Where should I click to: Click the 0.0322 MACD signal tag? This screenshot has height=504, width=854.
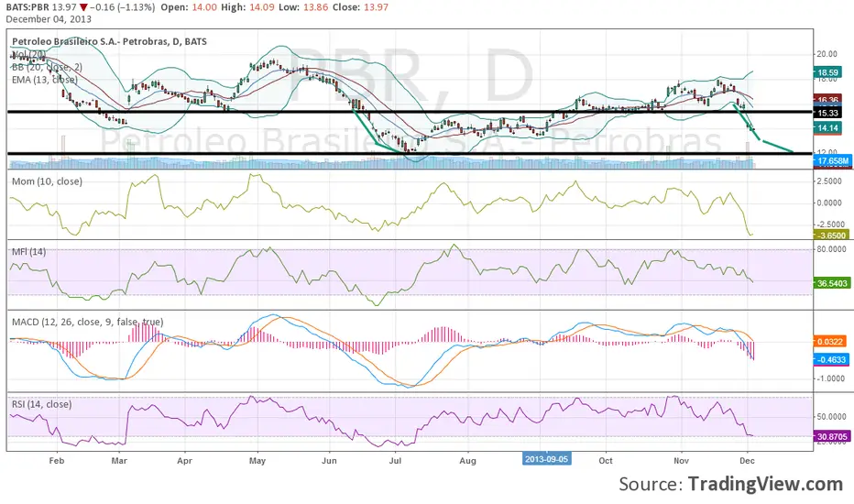pos(830,342)
